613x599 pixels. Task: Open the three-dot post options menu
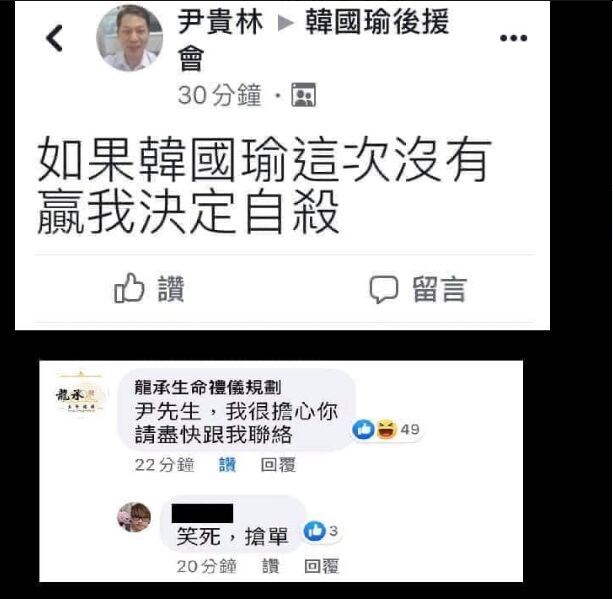coord(513,38)
